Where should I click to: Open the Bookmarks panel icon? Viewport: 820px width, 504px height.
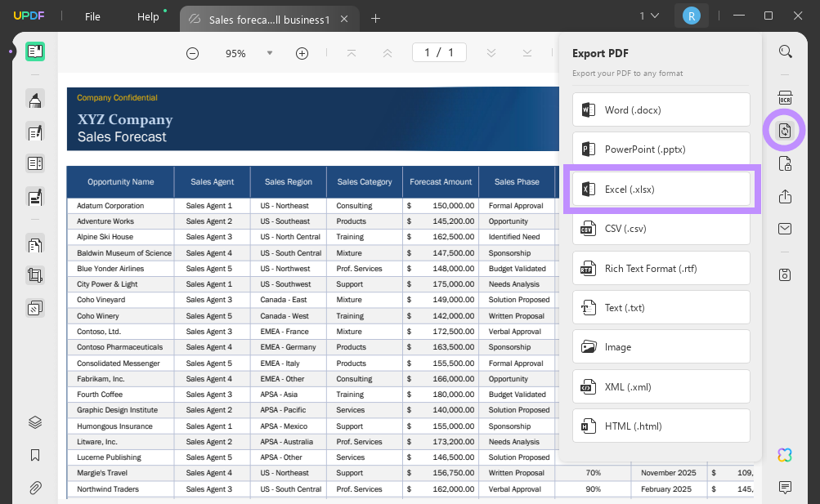point(34,455)
